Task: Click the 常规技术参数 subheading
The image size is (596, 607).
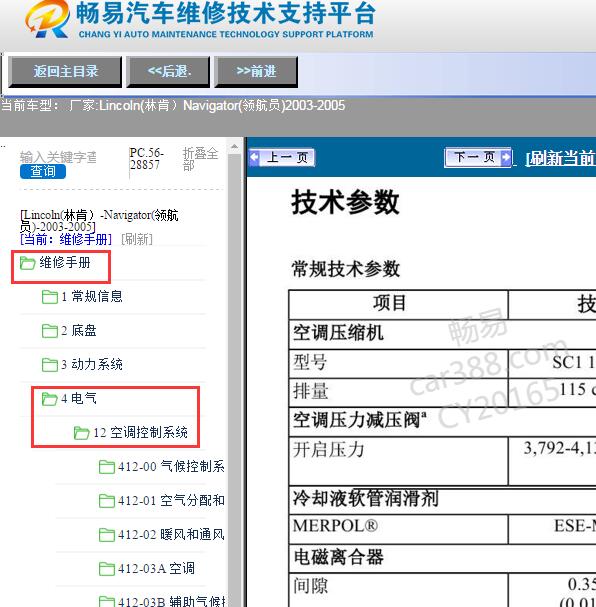Action: tap(346, 269)
